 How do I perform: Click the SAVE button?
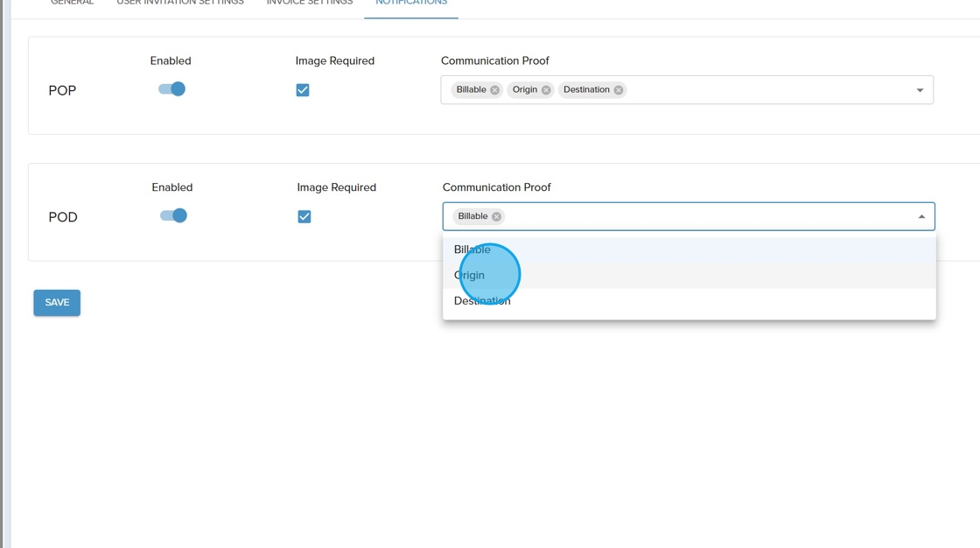coord(57,303)
